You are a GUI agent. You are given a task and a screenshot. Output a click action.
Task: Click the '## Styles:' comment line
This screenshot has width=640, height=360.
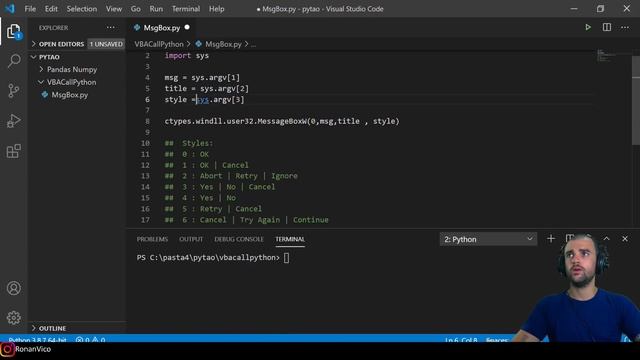[x=189, y=143]
